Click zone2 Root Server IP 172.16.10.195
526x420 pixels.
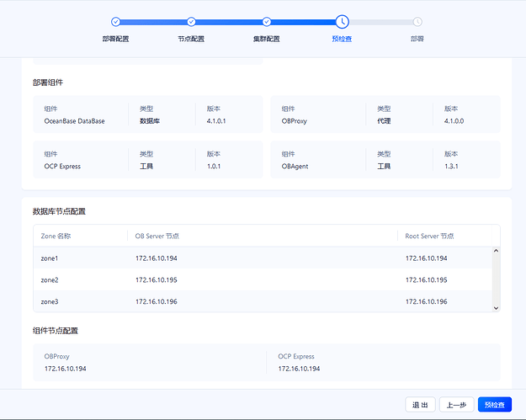tap(427, 280)
